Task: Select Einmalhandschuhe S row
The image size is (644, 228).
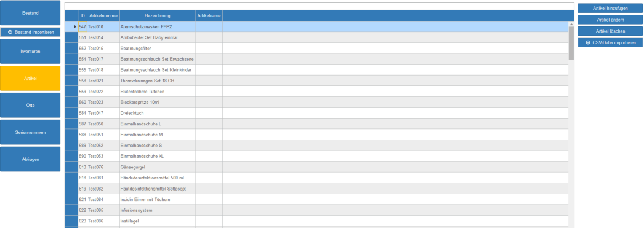Action: pos(316,145)
